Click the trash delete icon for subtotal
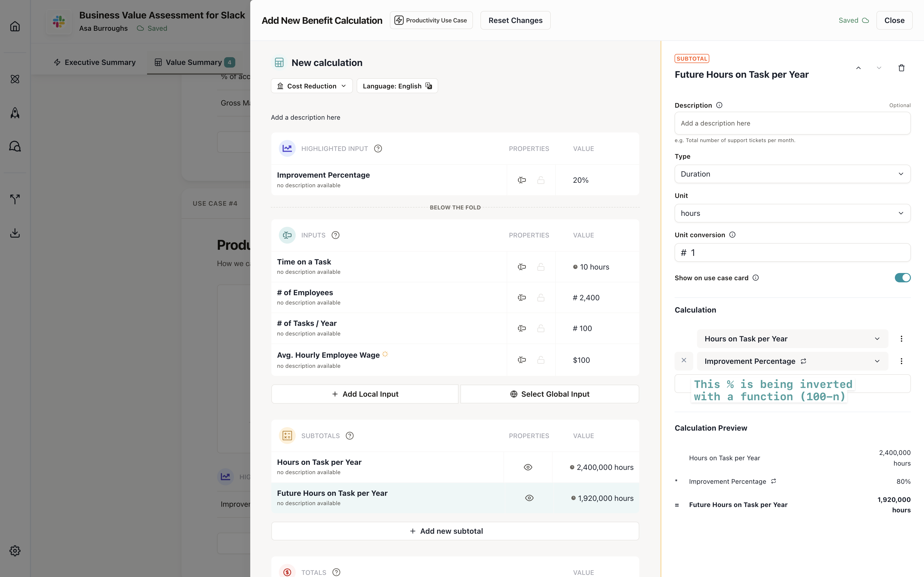This screenshot has height=577, width=924. [901, 68]
